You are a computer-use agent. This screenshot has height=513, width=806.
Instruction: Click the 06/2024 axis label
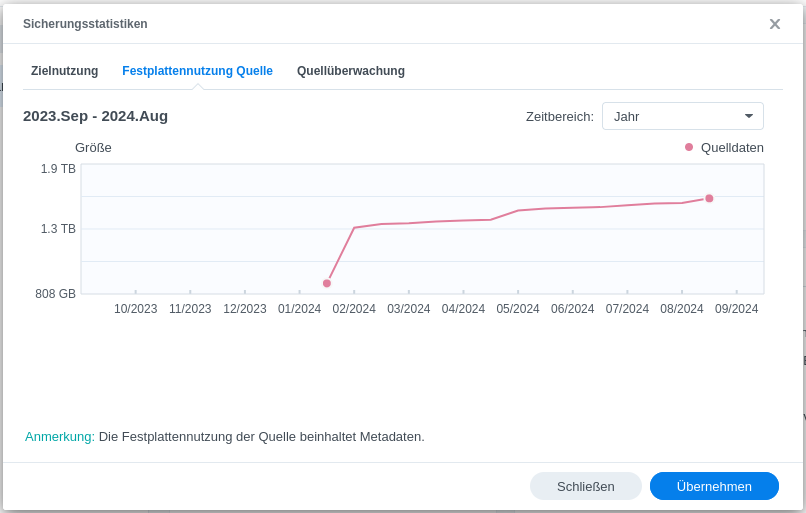pyautogui.click(x=573, y=308)
